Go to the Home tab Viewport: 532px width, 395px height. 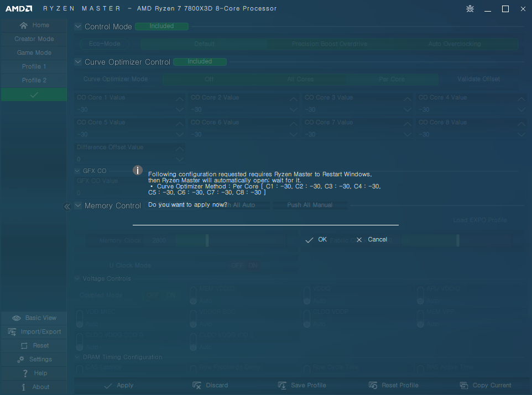coord(34,25)
